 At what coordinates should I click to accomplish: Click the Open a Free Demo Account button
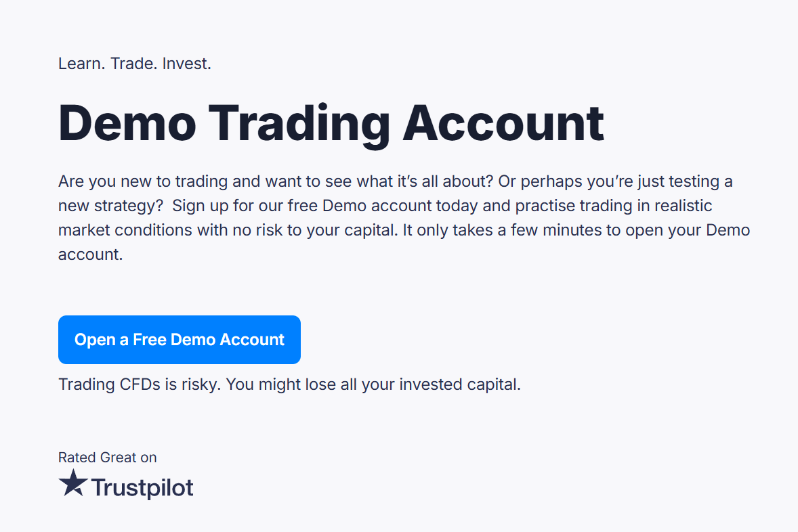179,340
